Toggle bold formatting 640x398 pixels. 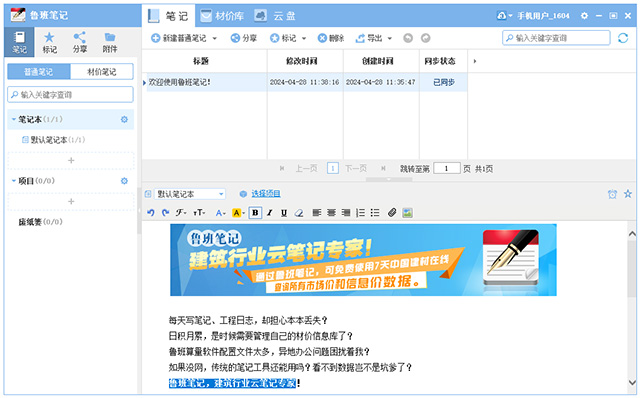point(255,213)
